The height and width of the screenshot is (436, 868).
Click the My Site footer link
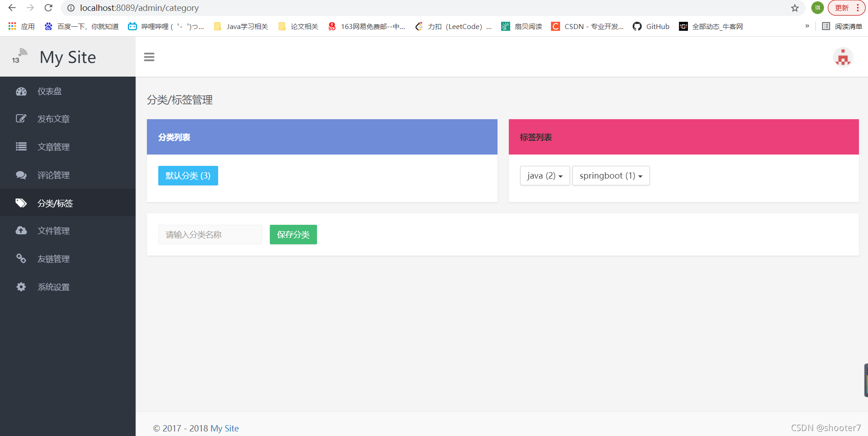coord(224,428)
